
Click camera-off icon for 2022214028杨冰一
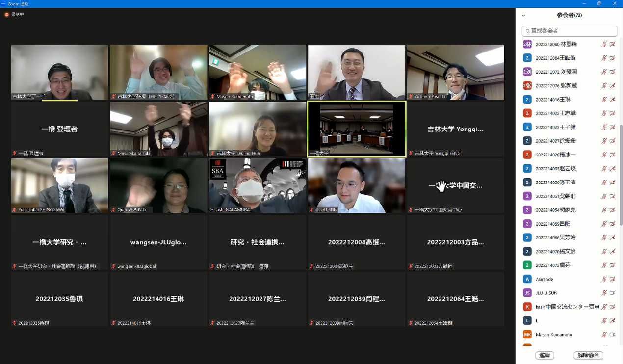click(x=612, y=155)
